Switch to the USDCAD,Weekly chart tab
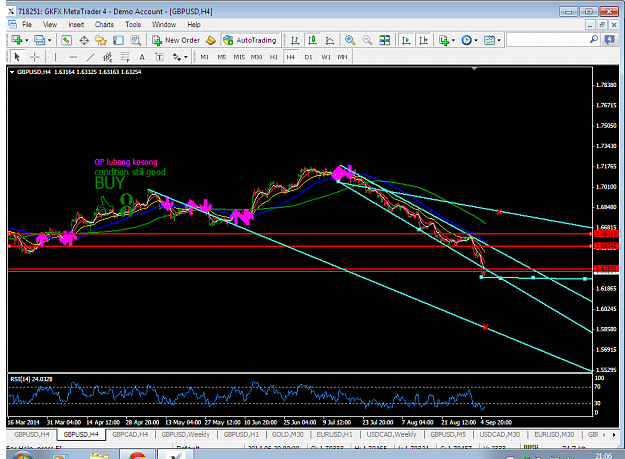Image resolution: width=625 pixels, height=459 pixels. click(x=391, y=434)
